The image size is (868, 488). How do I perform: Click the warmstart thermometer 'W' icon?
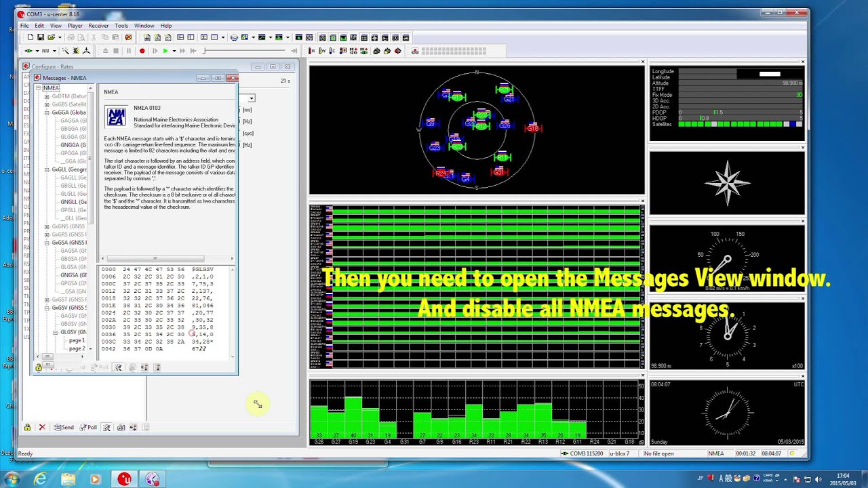click(321, 51)
